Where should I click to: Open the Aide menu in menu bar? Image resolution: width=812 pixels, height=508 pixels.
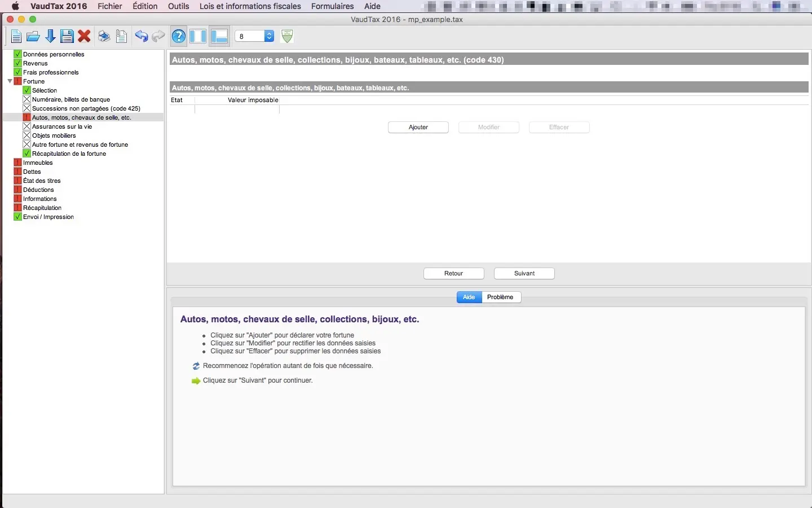372,6
